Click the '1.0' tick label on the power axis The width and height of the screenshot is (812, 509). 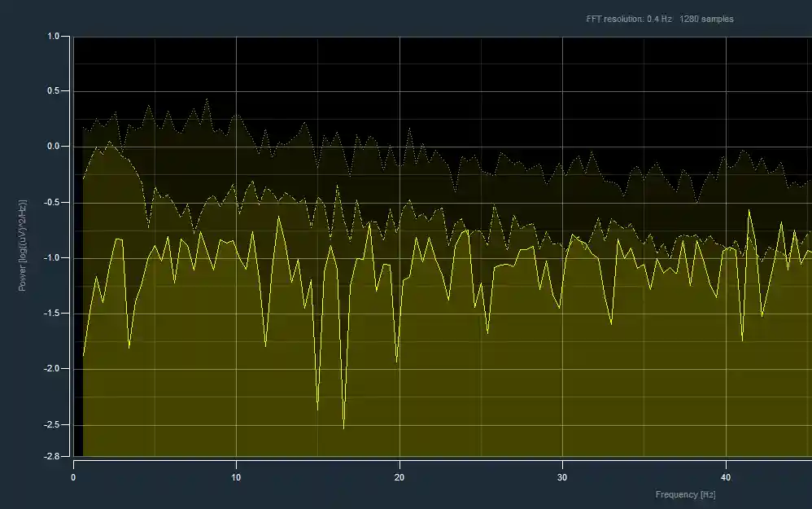tap(54, 37)
